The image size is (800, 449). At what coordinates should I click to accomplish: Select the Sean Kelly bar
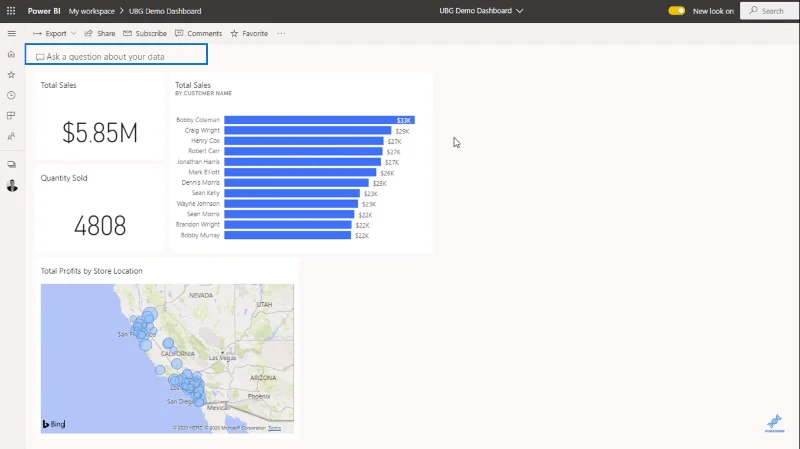tap(292, 193)
